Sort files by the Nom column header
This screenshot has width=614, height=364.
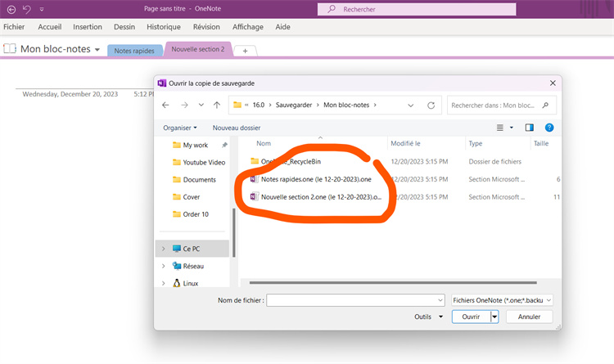[x=264, y=144]
